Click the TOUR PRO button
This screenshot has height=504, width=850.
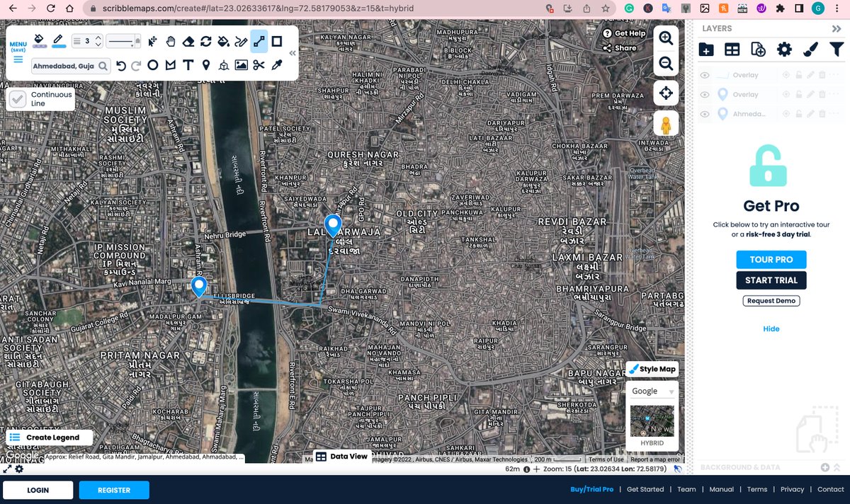coord(771,260)
